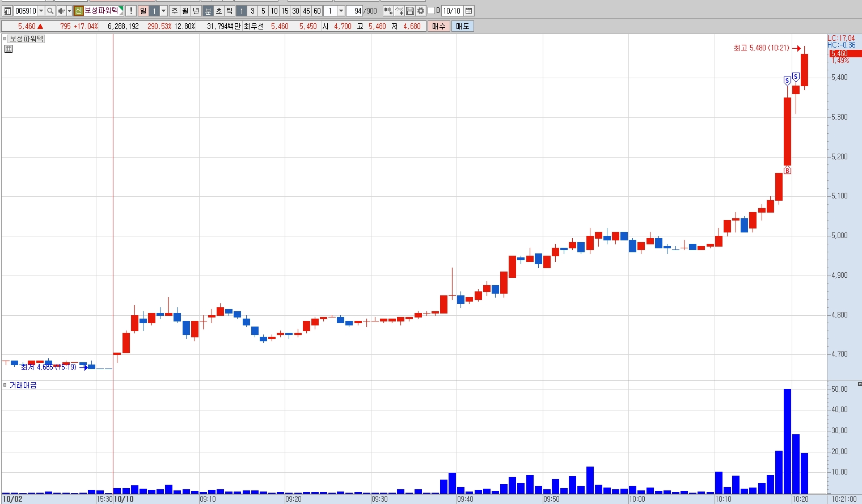Expand the dropdown next to 일 1 period

click(x=164, y=11)
